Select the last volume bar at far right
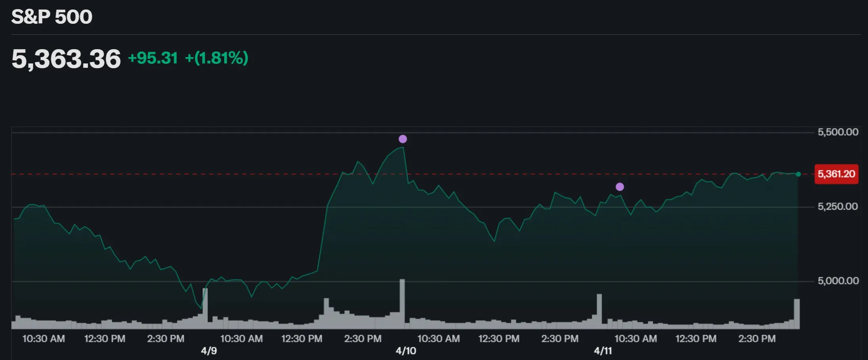This screenshot has height=360, width=868. 797,314
